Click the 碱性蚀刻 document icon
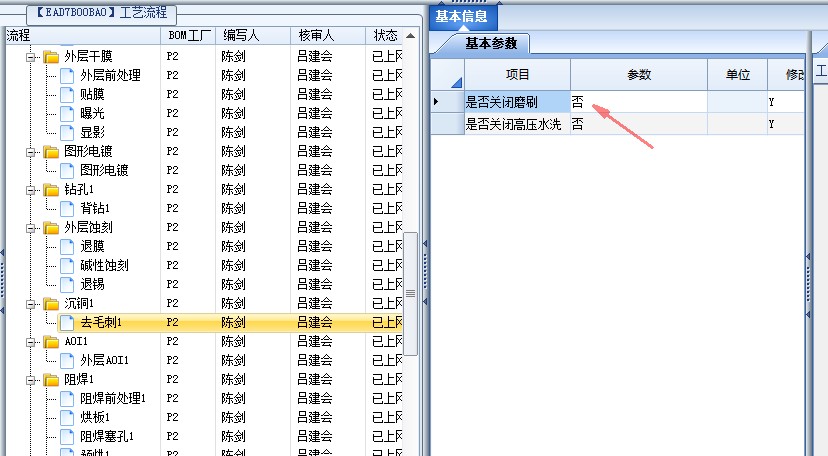Screen dimensions: 828x456 pyautogui.click(x=67, y=265)
